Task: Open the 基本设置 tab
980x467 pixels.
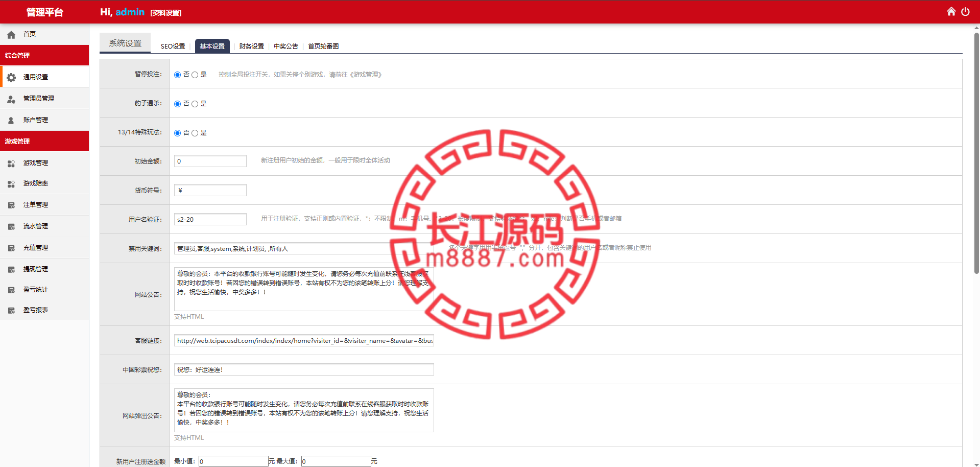Action: (x=212, y=46)
